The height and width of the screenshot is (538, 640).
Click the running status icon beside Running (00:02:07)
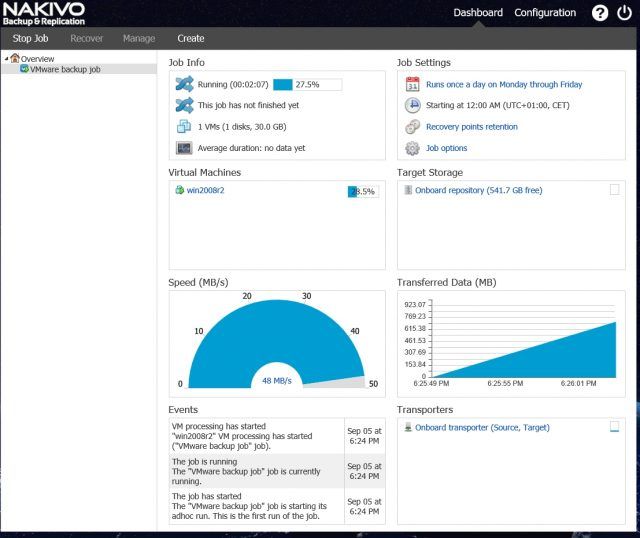tap(184, 84)
